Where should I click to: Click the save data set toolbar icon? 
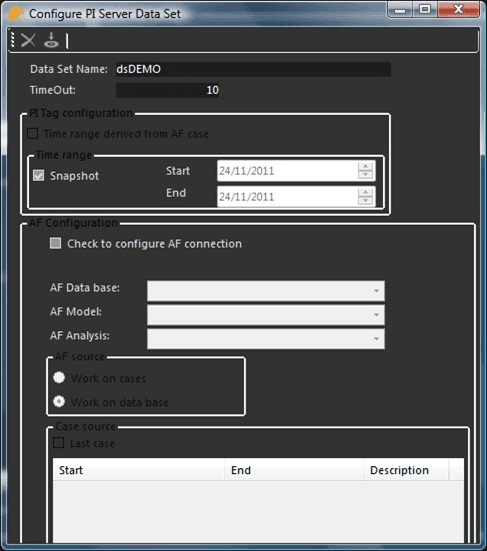[51, 40]
